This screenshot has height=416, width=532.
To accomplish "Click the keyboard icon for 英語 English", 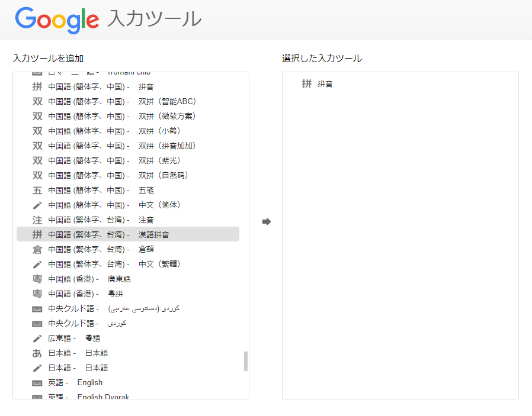I will click(37, 383).
